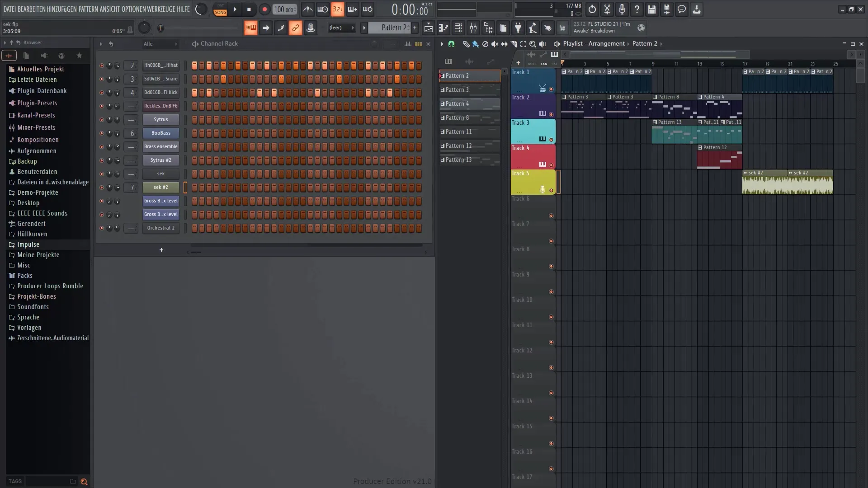Mute the Snare channel with its LED

(101, 79)
